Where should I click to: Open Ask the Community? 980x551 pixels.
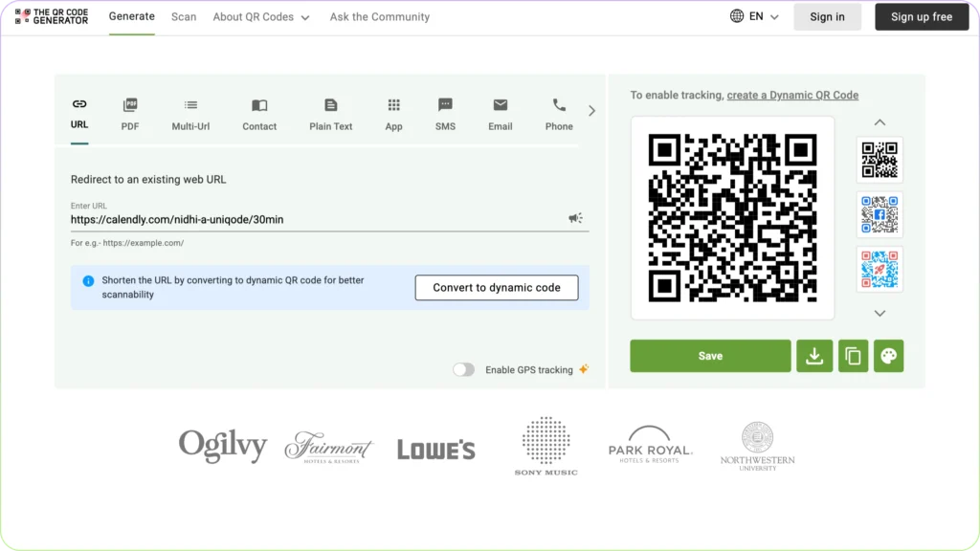click(x=379, y=16)
